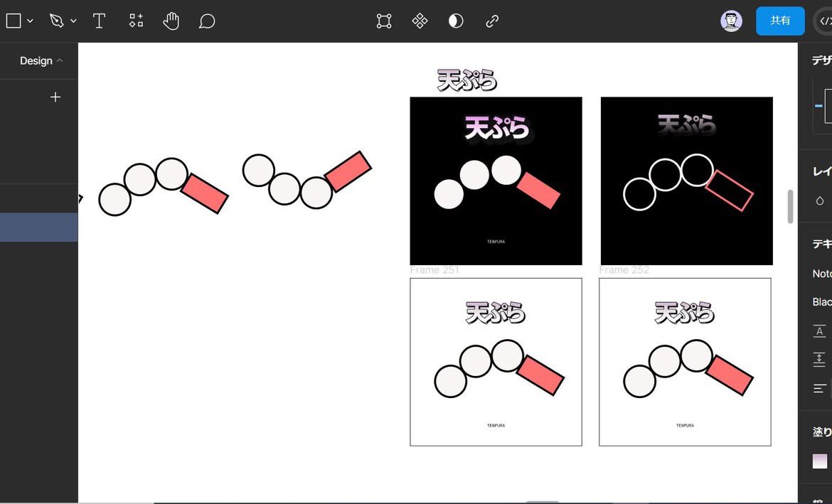Open the Pen tool dropdown chevron
Image resolution: width=832 pixels, height=504 pixels.
73,21
